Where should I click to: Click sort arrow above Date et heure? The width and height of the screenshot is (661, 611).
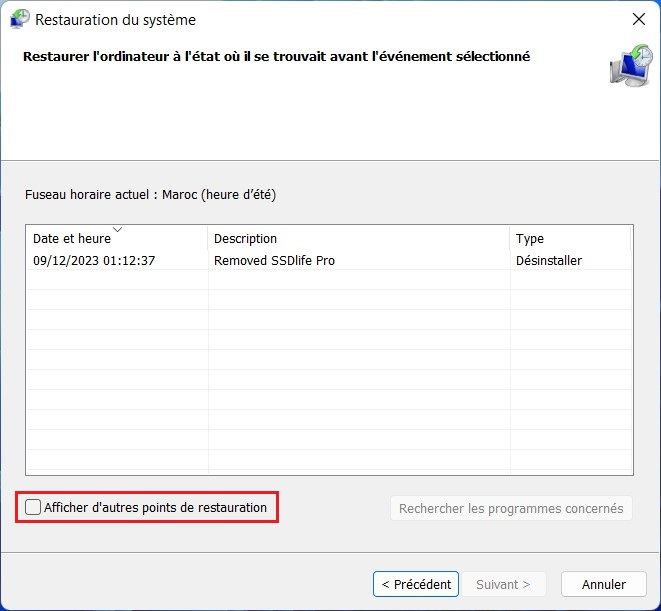118,230
